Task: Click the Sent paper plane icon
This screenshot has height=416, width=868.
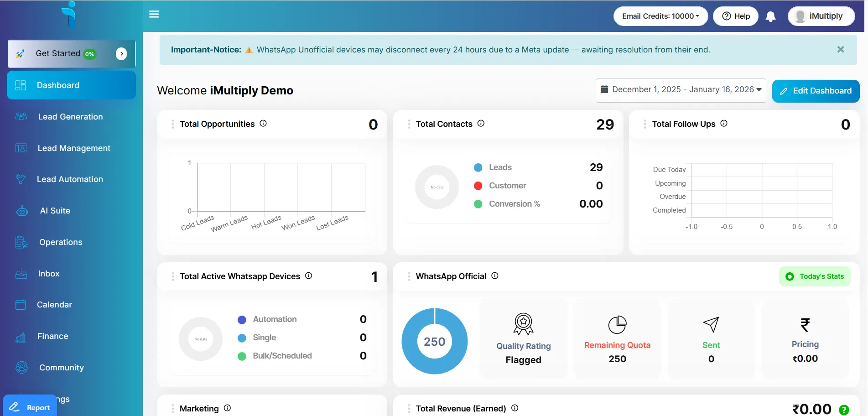Action: [711, 324]
